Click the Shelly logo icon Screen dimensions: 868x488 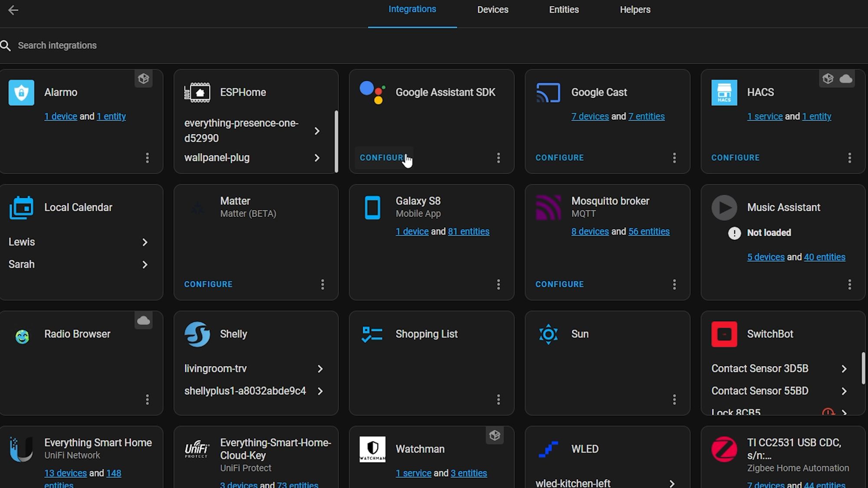(x=197, y=334)
